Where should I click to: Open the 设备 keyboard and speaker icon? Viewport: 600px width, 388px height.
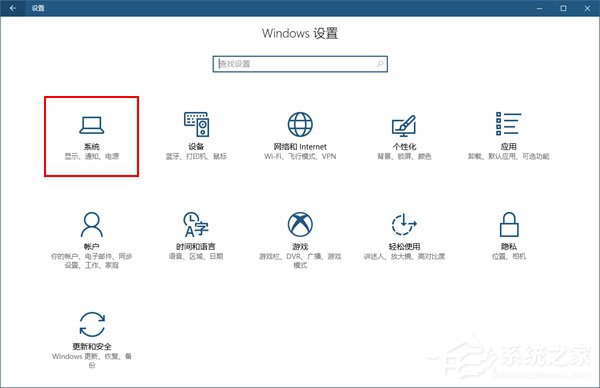(x=196, y=124)
